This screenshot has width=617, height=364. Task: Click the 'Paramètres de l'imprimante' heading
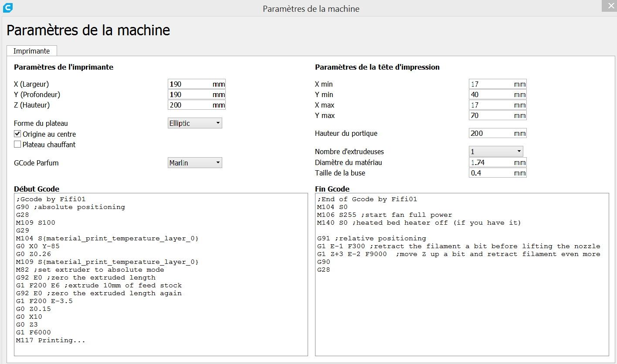64,67
